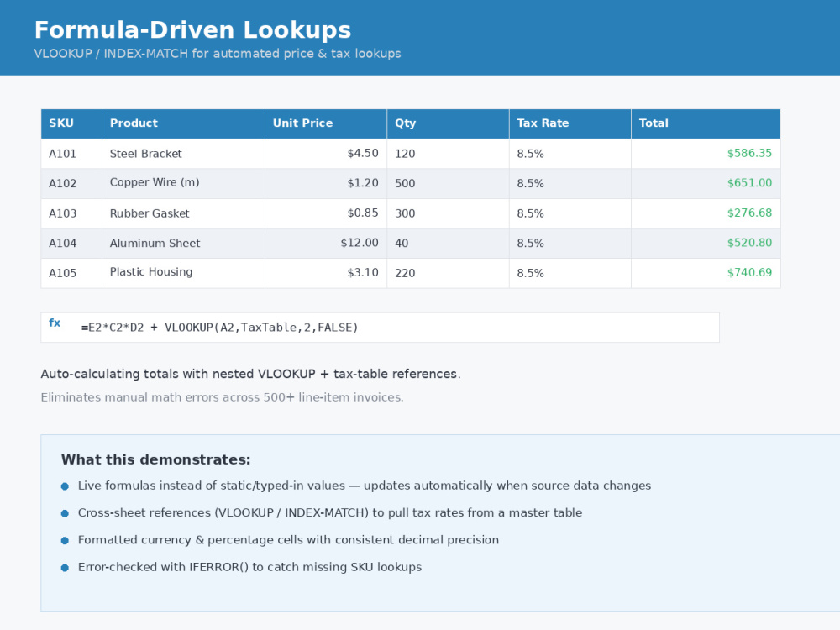840x630 pixels.
Task: Click the $651.00 total cell
Action: pos(706,184)
